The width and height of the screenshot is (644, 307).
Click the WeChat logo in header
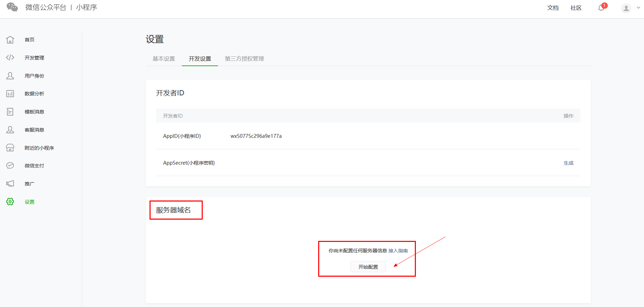12,7
